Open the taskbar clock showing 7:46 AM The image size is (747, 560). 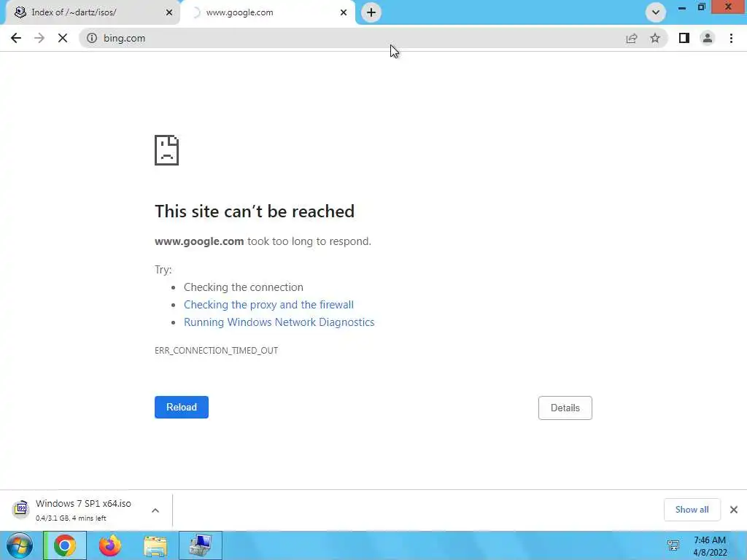pyautogui.click(x=710, y=546)
